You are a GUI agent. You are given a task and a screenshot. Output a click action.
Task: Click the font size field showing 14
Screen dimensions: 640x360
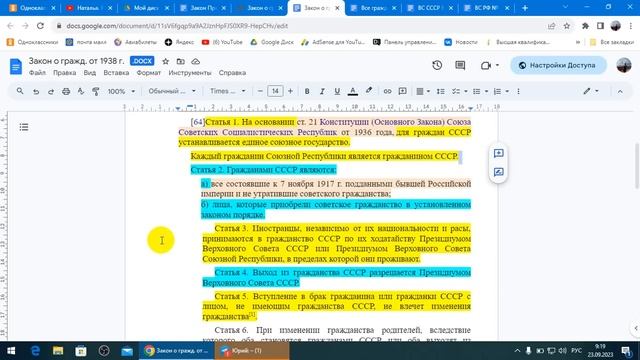275,91
